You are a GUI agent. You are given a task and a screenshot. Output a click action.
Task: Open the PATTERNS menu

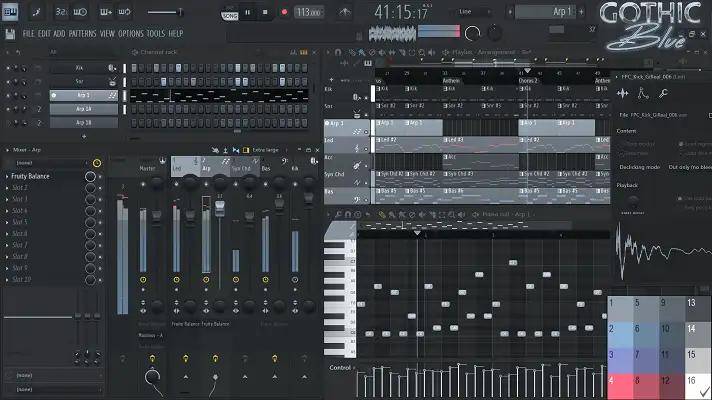(x=82, y=33)
